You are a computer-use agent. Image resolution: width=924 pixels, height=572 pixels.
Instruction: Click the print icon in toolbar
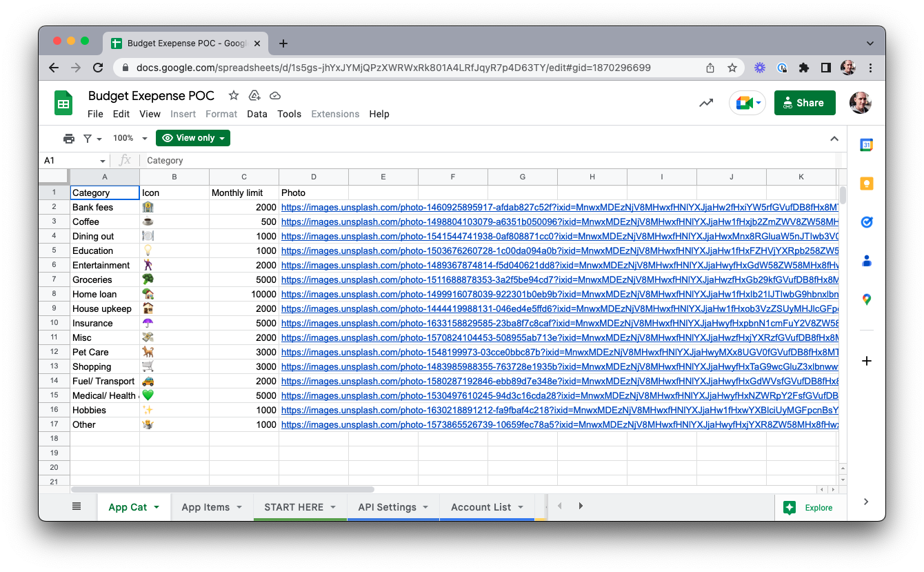tap(68, 138)
